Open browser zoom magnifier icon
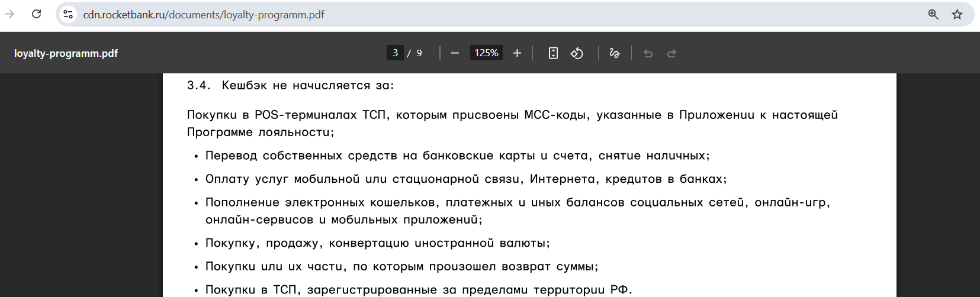 933,14
